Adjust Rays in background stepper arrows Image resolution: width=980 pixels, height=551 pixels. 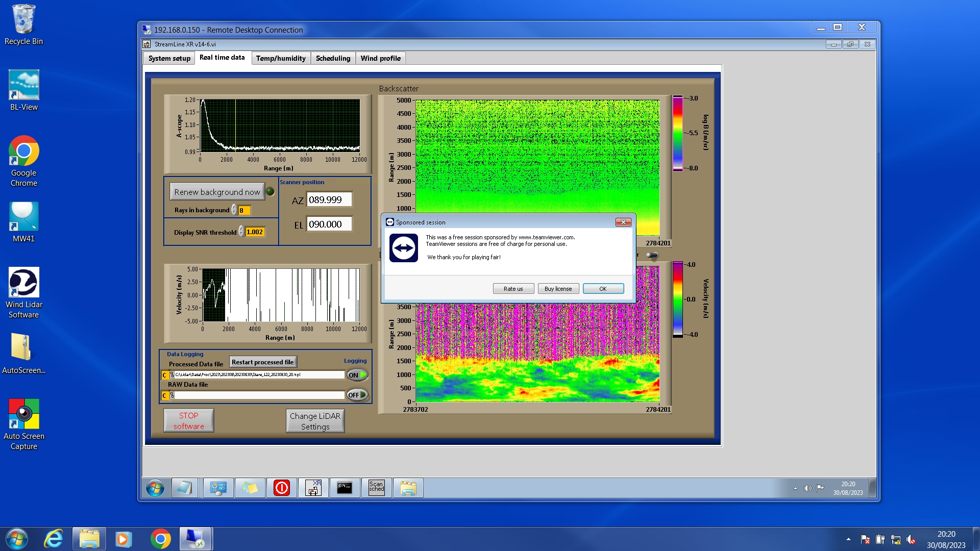tap(234, 210)
